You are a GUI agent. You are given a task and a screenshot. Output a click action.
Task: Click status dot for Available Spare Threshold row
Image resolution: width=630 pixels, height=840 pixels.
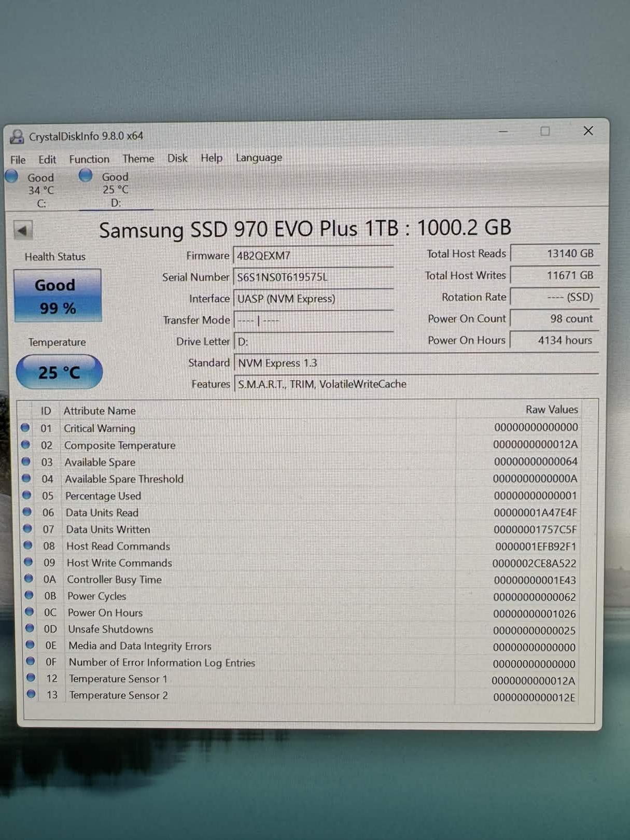pyautogui.click(x=26, y=478)
